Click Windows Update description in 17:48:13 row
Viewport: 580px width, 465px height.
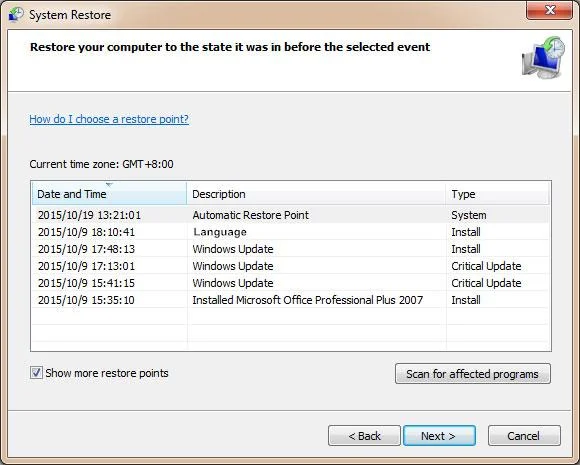[x=233, y=249]
